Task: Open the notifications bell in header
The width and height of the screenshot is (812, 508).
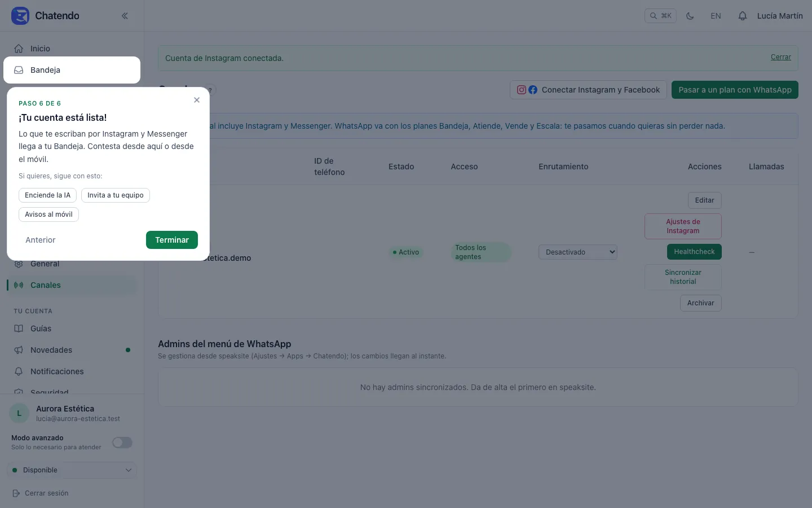Action: tap(743, 16)
